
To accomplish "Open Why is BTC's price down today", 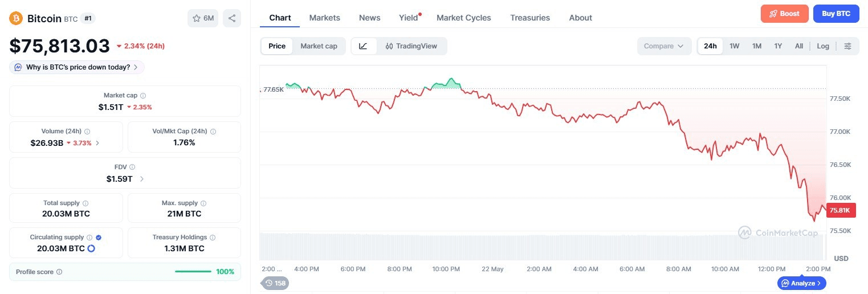I will (x=77, y=67).
